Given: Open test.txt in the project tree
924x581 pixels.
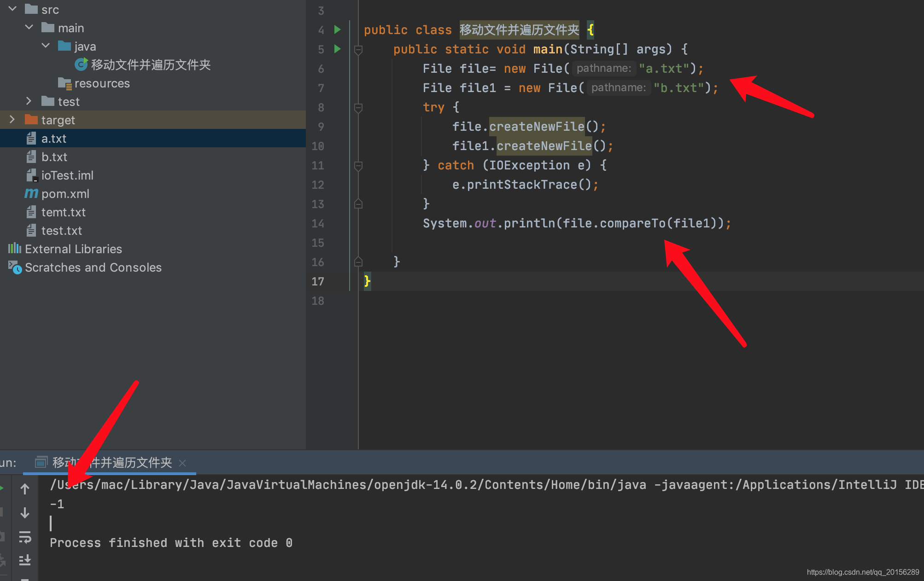Looking at the screenshot, I should coord(61,230).
